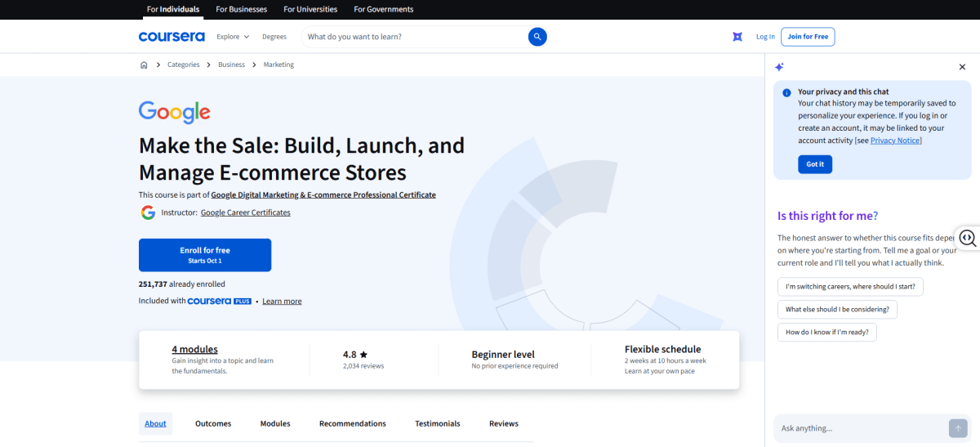Open Google Digital Marketing certificate link
The height and width of the screenshot is (447, 980).
(x=323, y=195)
